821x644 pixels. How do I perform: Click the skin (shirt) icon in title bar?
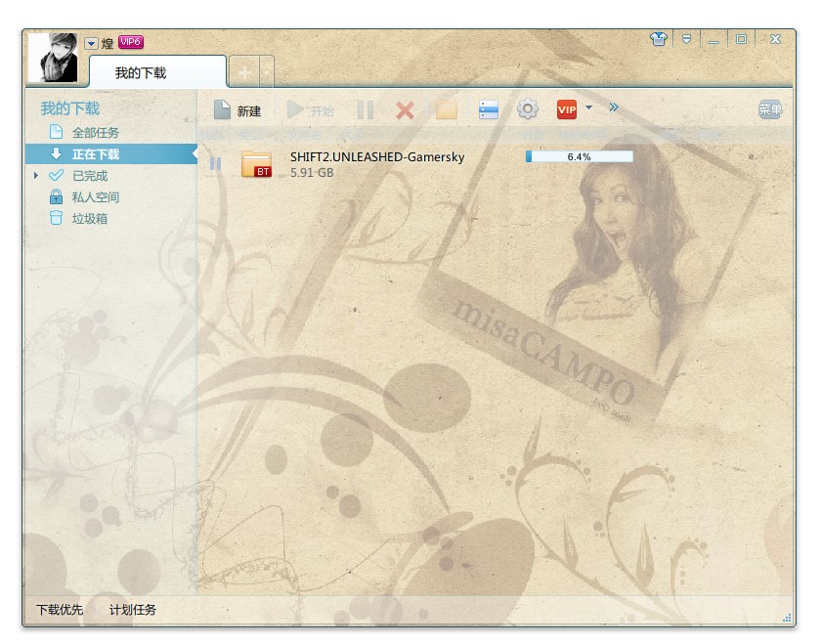tap(658, 39)
